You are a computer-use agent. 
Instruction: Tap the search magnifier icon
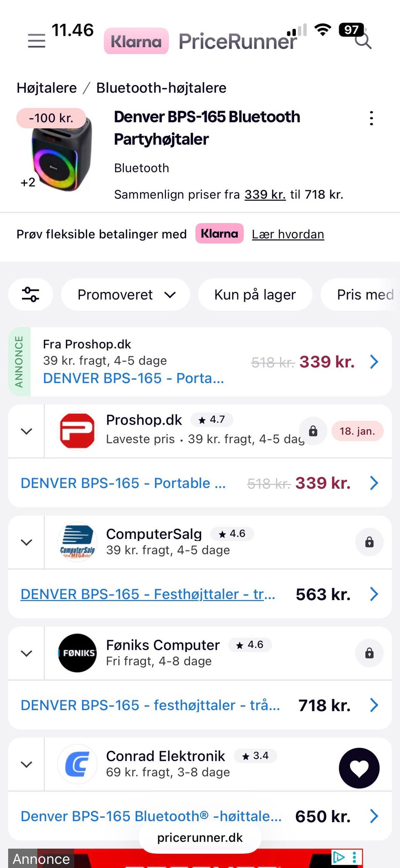pyautogui.click(x=363, y=41)
